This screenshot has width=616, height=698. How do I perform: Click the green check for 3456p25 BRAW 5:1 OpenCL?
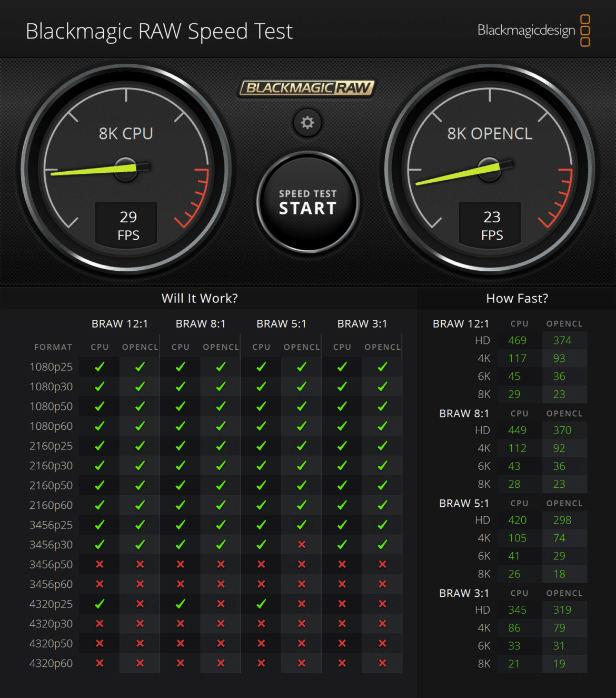tap(302, 525)
